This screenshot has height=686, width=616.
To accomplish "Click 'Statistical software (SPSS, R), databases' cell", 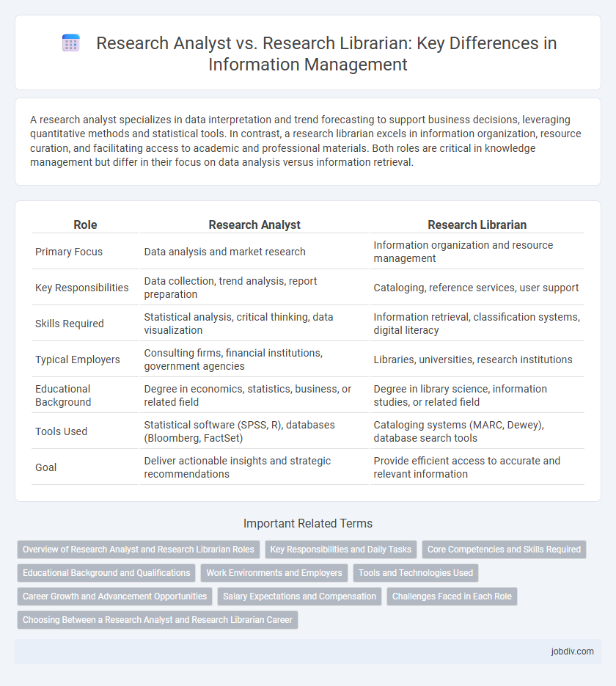I will point(254,431).
